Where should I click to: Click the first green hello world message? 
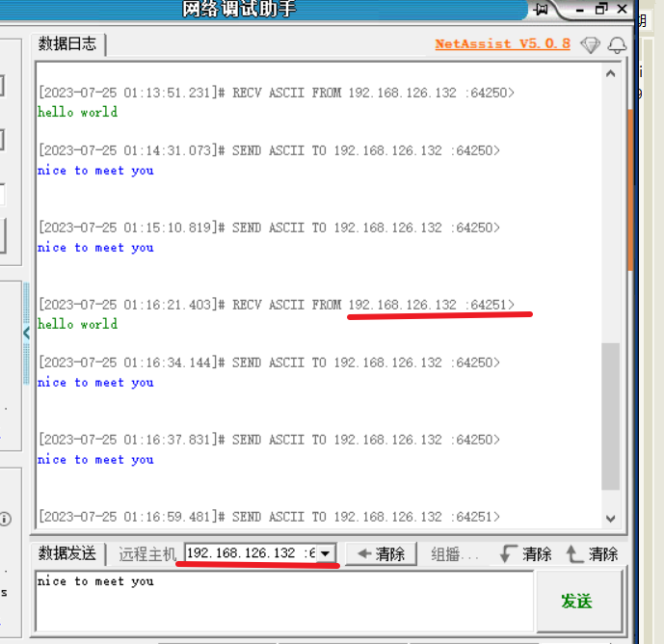tap(77, 112)
